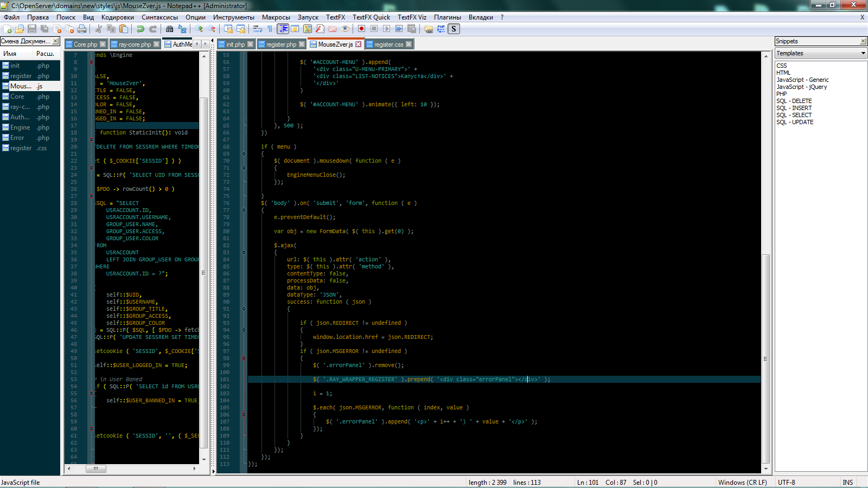The height and width of the screenshot is (488, 868).
Task: Open the TextFX Quick menu
Action: 371,17
